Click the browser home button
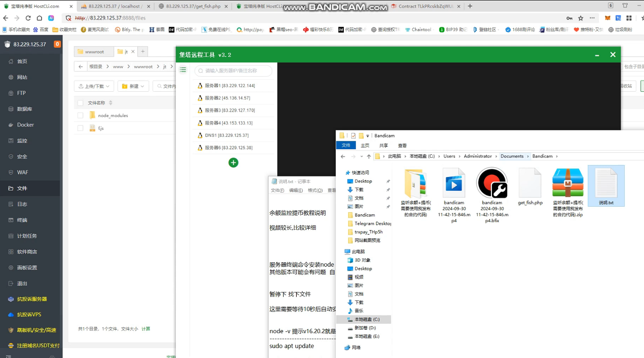This screenshot has height=358, width=644. (x=40, y=18)
